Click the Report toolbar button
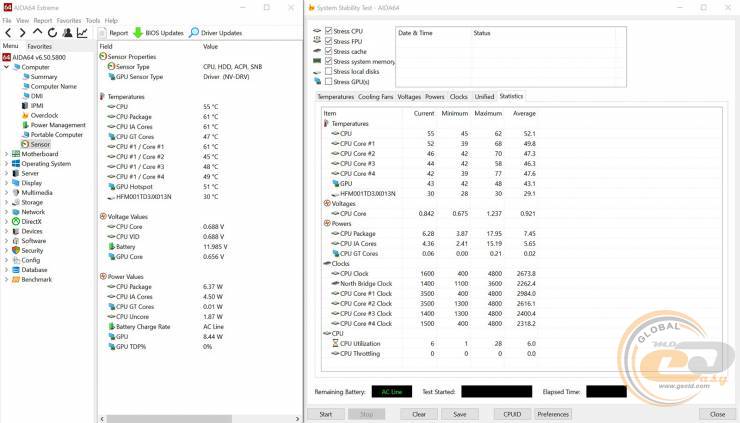Screen dimensions: 740x423 point(113,33)
